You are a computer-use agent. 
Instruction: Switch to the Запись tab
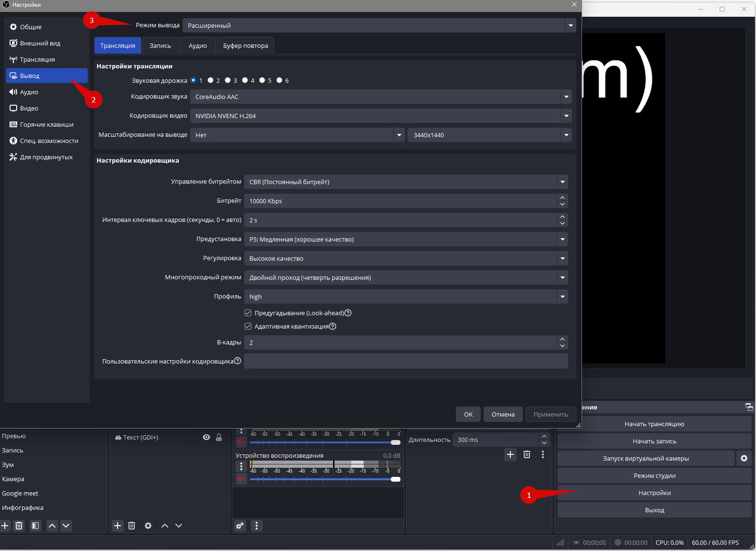[x=160, y=45]
